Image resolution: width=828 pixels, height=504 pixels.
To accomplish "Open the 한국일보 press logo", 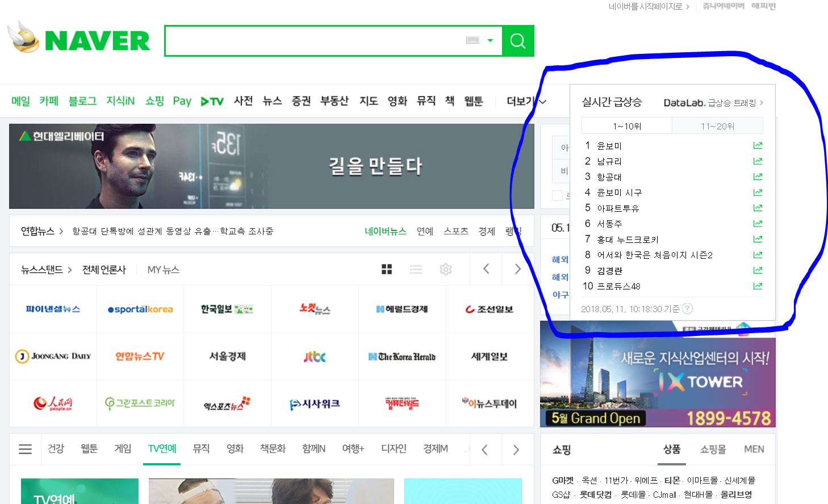I will coord(227,309).
